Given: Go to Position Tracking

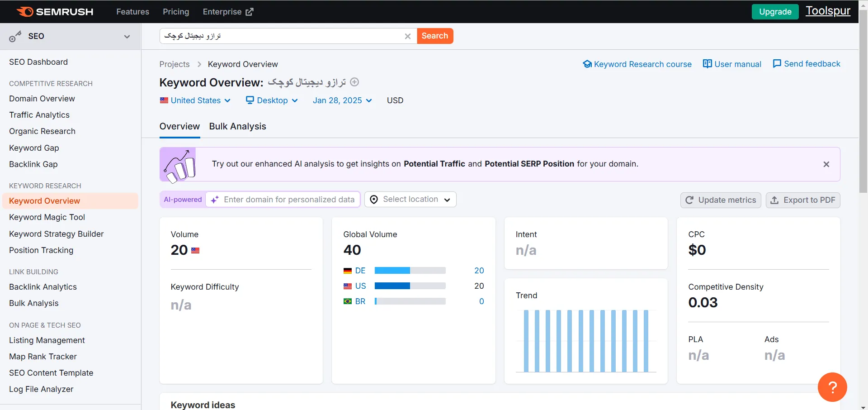Looking at the screenshot, I should [x=41, y=250].
